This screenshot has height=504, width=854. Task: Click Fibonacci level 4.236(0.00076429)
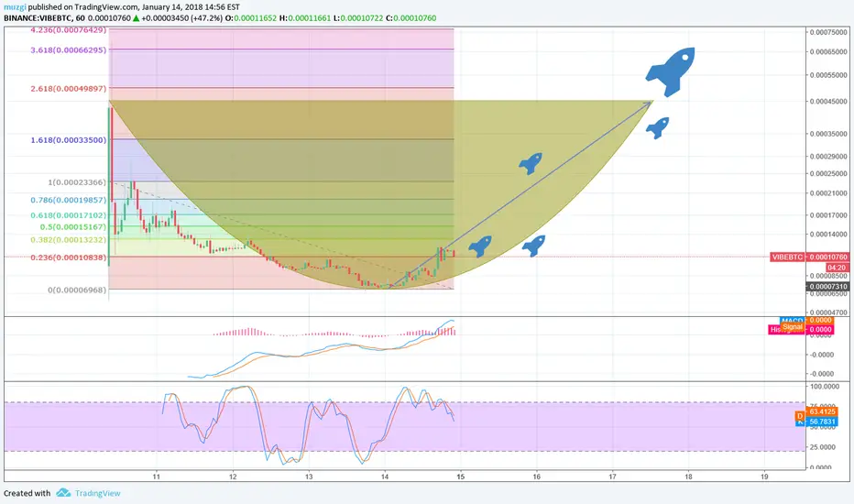click(68, 30)
